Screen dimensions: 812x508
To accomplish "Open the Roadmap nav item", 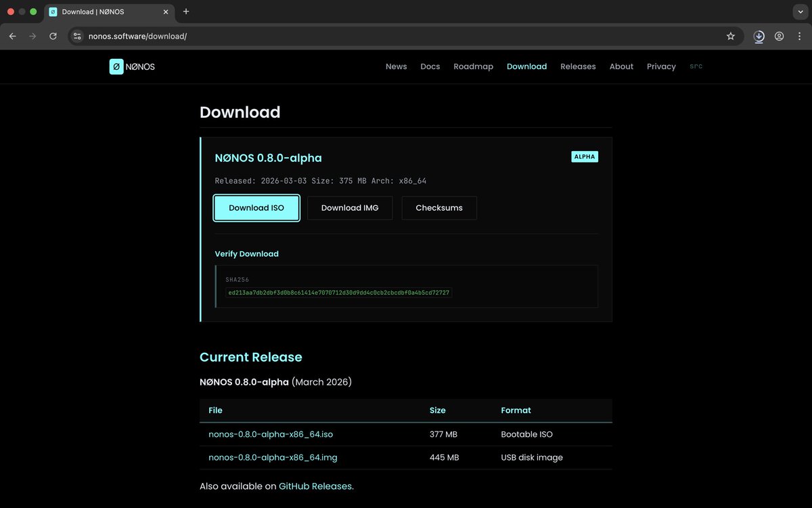I will pyautogui.click(x=474, y=66).
